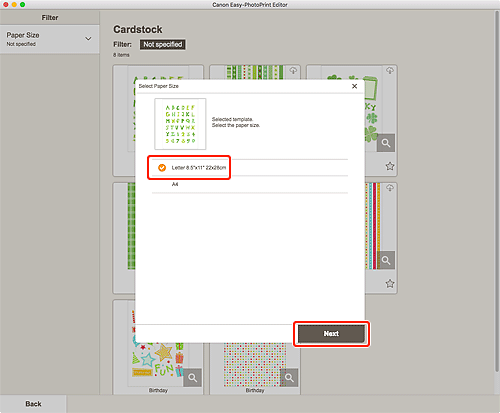Favorite the clover template with star
500x413 pixels.
tap(390, 166)
